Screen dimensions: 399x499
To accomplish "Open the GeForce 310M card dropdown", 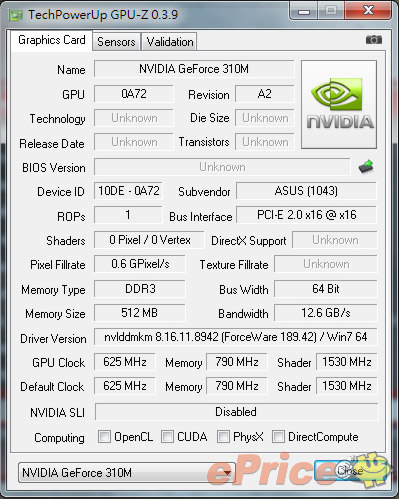I will pyautogui.click(x=127, y=473).
